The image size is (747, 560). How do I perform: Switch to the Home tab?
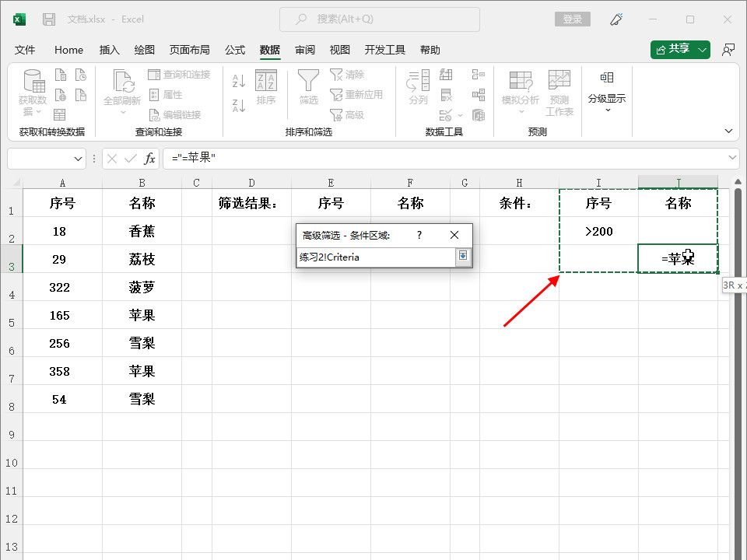click(68, 50)
